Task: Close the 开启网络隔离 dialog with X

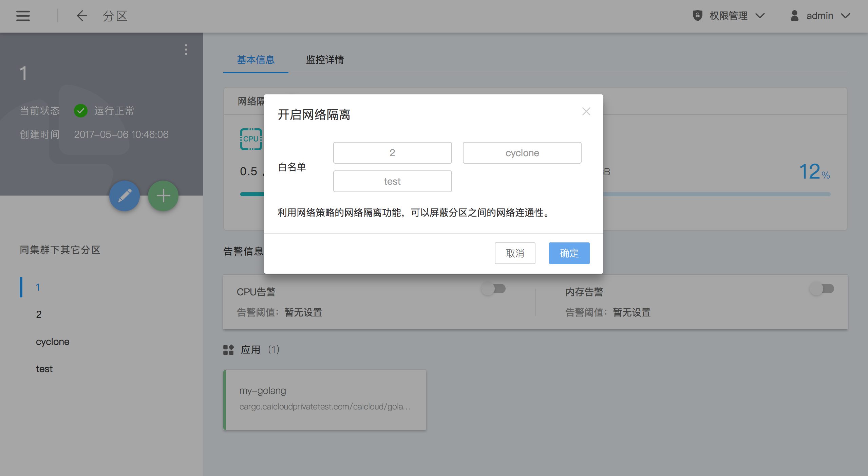Action: click(586, 111)
